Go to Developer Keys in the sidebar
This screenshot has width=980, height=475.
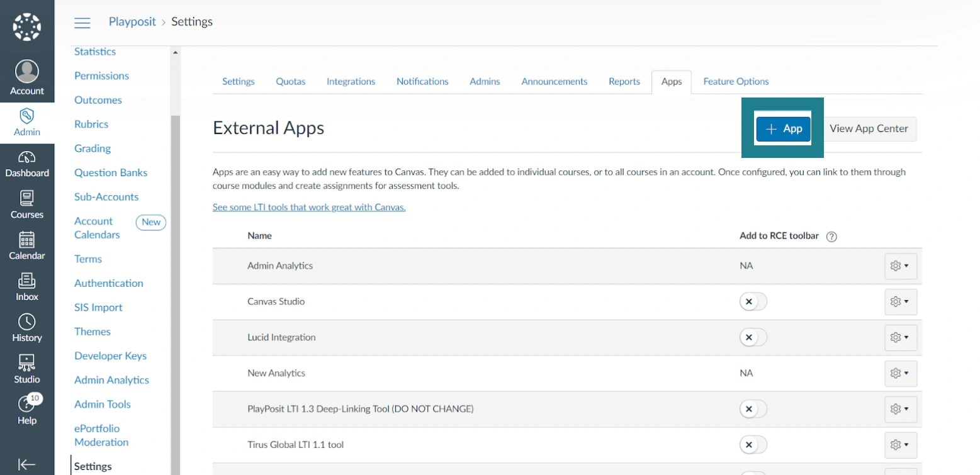tap(110, 356)
